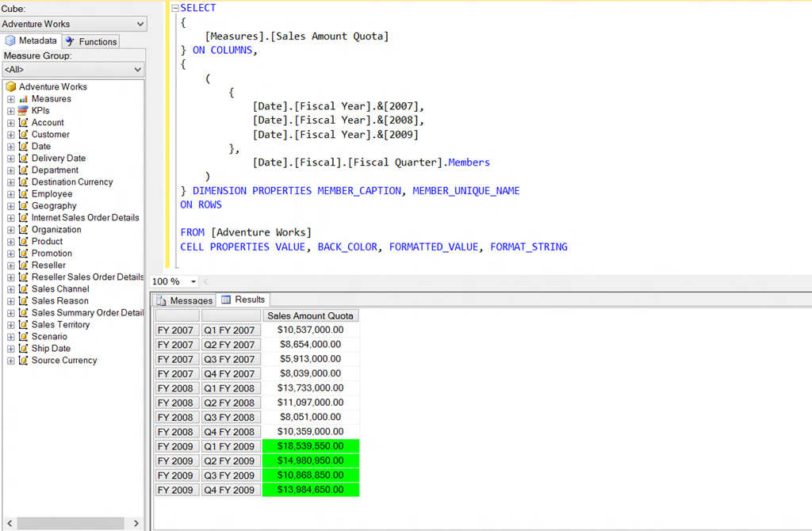812x531 pixels.
Task: Click the KPIs stacked icon
Action: point(23,110)
